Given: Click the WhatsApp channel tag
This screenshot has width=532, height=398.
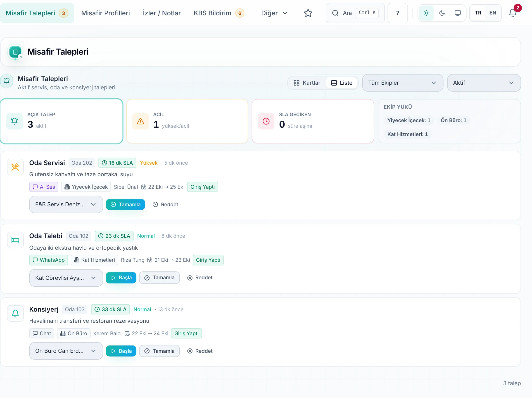Looking at the screenshot, I should (x=49, y=260).
